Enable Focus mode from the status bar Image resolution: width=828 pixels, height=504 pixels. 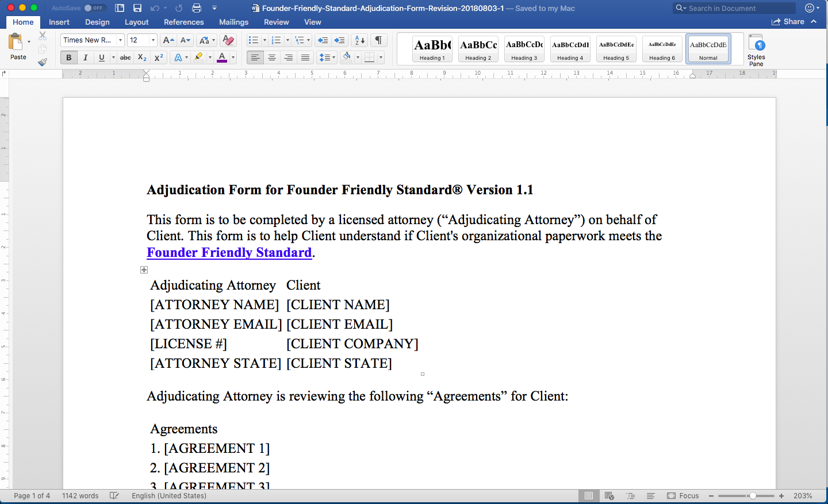pos(684,495)
